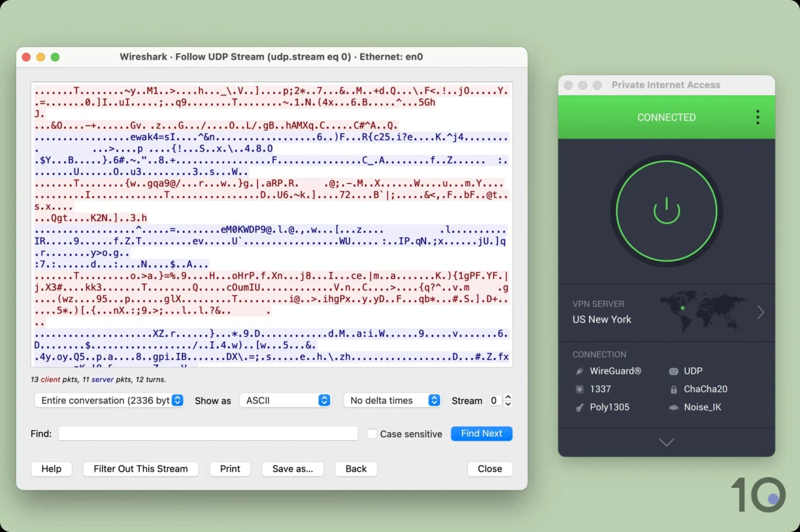This screenshot has width=800, height=532.
Task: Increment the Stream number stepper
Action: click(x=508, y=397)
